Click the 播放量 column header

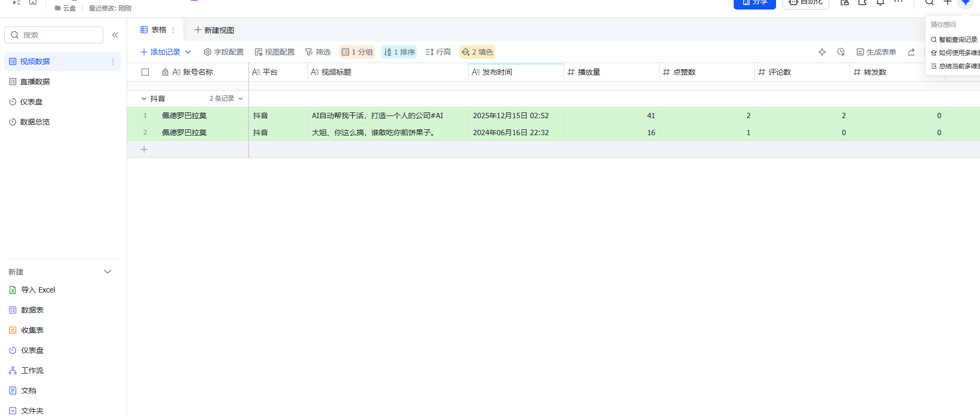[x=611, y=72]
